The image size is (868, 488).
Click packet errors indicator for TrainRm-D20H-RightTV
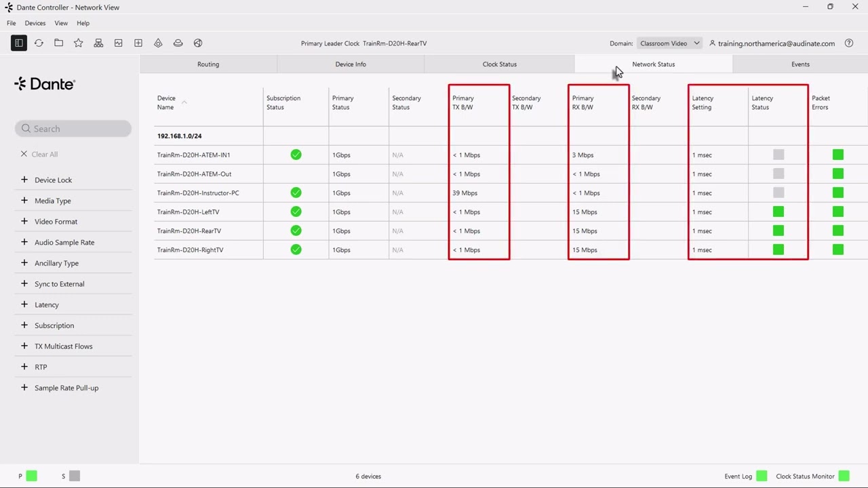[x=838, y=250]
